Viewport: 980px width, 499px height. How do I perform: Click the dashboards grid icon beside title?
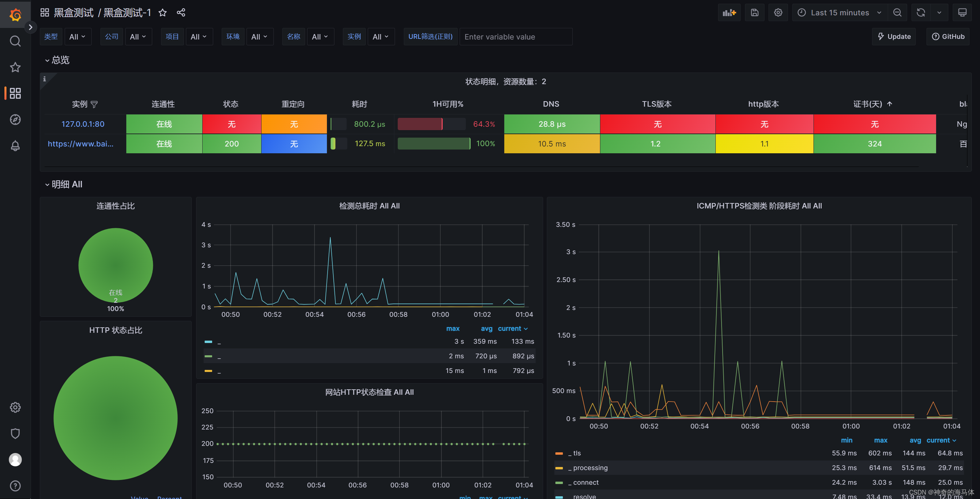coord(45,13)
